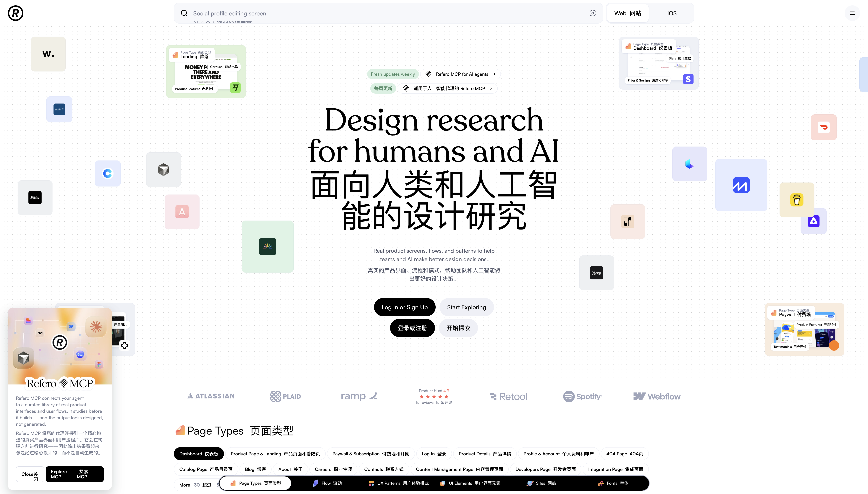
Task: Select the Flow 流动 category icon
Action: (x=315, y=483)
